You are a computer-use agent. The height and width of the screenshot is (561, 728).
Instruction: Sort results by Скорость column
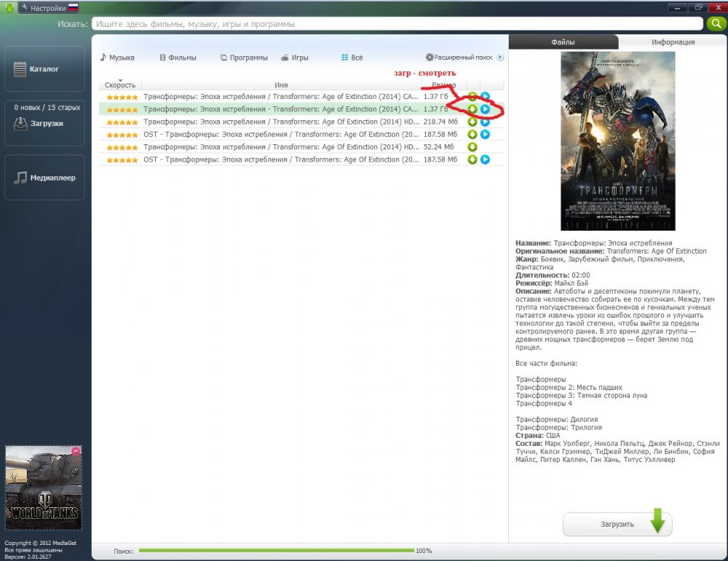click(120, 85)
